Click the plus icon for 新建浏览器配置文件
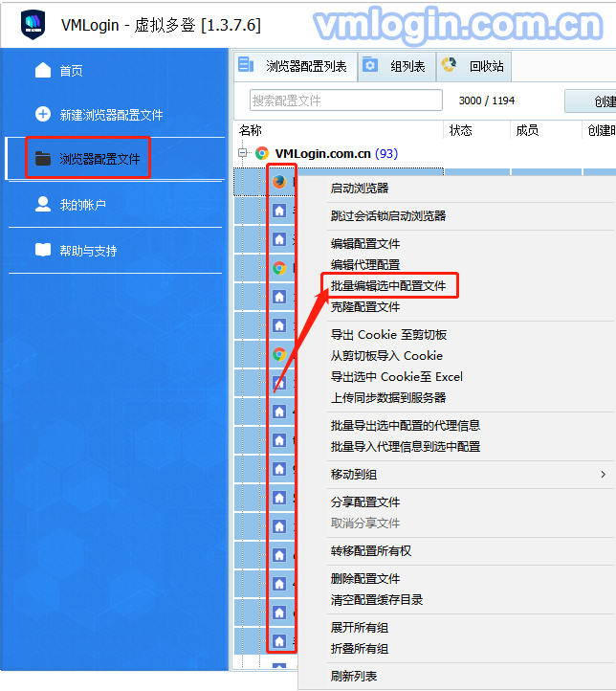 click(x=43, y=114)
